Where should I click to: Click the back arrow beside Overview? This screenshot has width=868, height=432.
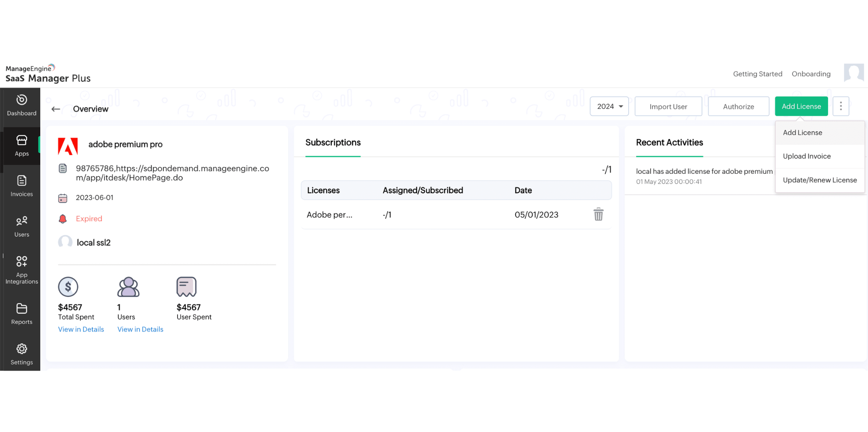point(56,109)
